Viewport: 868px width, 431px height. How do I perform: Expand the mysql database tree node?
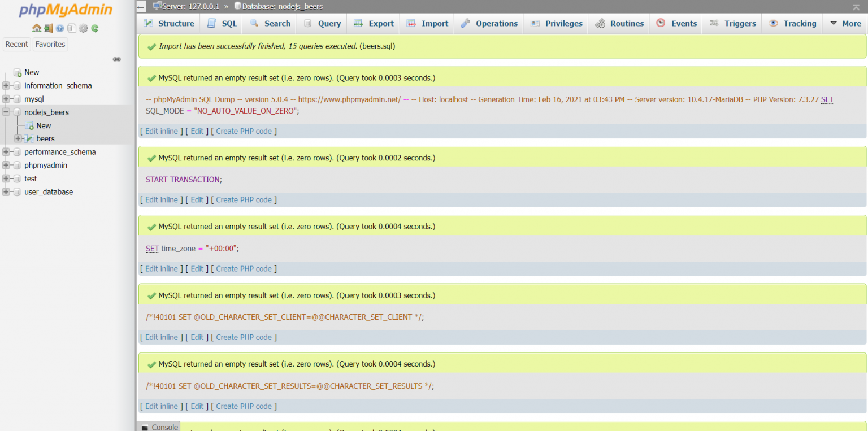[5, 99]
